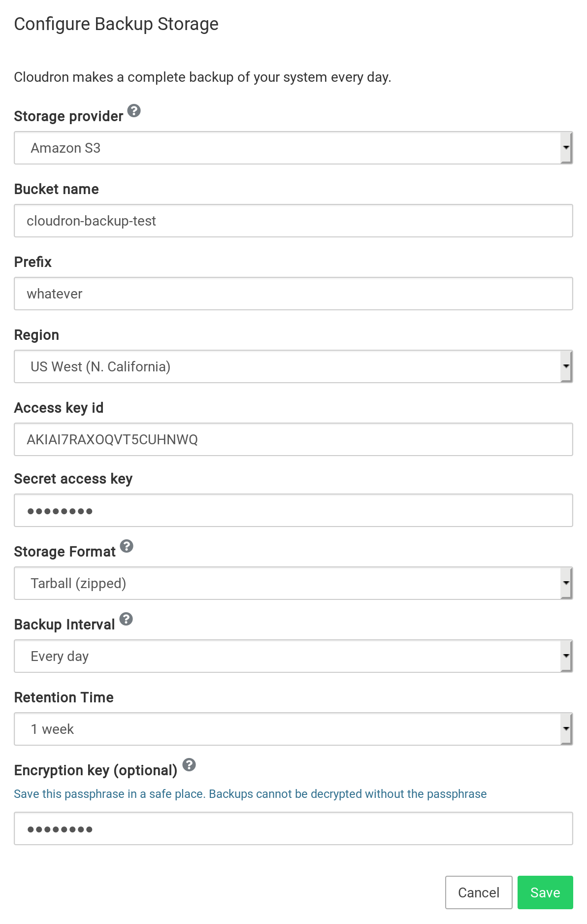587x924 pixels.
Task: Click the Encryption key password field
Action: pos(293,828)
